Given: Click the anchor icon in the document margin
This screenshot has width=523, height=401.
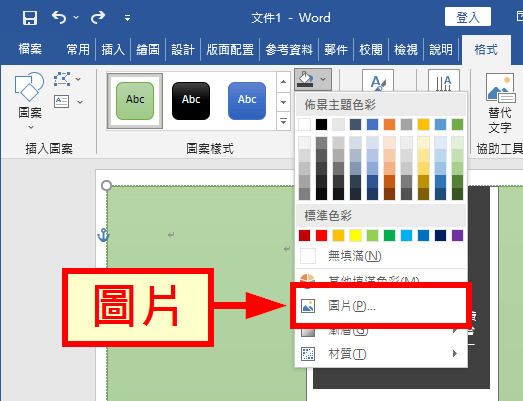Looking at the screenshot, I should pyautogui.click(x=103, y=235).
